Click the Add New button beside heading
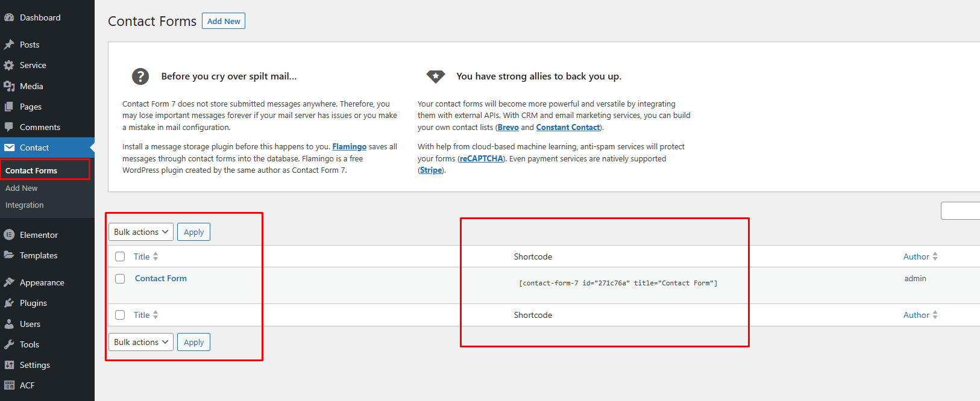Screen dimensions: 980x401 pos(224,21)
